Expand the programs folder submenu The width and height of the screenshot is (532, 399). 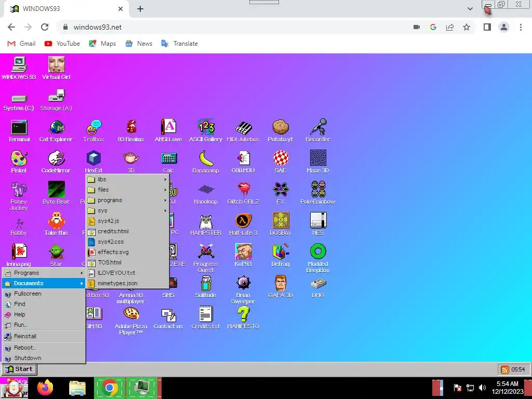[128, 200]
